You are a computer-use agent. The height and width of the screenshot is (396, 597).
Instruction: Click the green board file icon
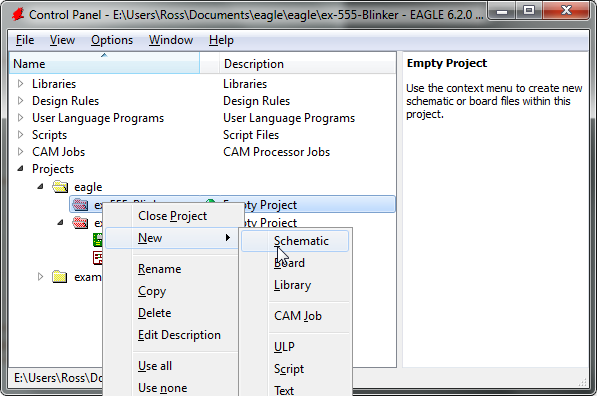[x=98, y=240]
